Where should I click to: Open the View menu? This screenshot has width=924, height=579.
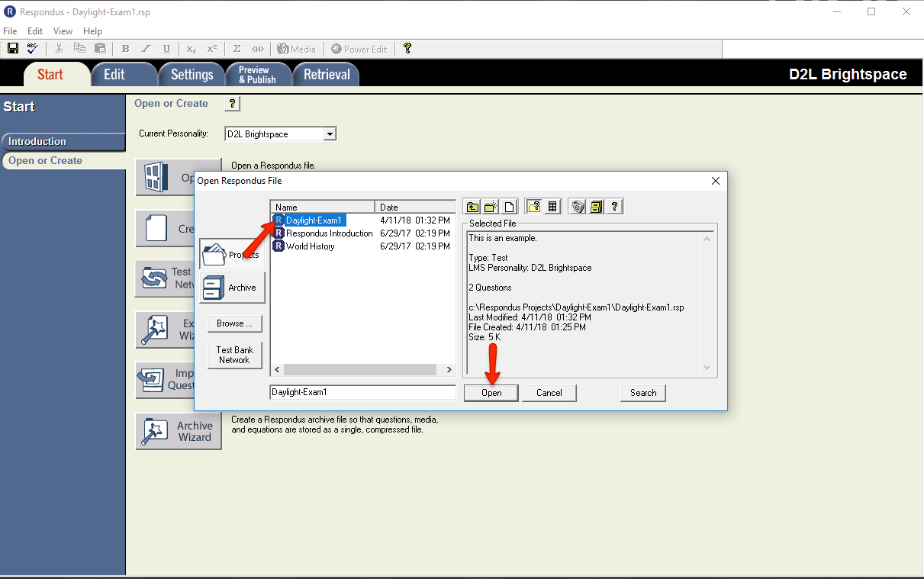click(63, 31)
